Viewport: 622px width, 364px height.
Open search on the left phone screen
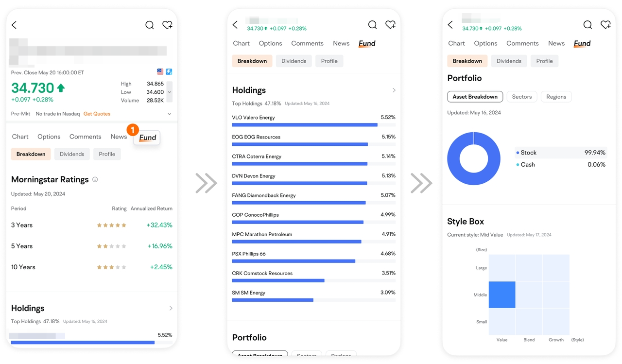150,25
